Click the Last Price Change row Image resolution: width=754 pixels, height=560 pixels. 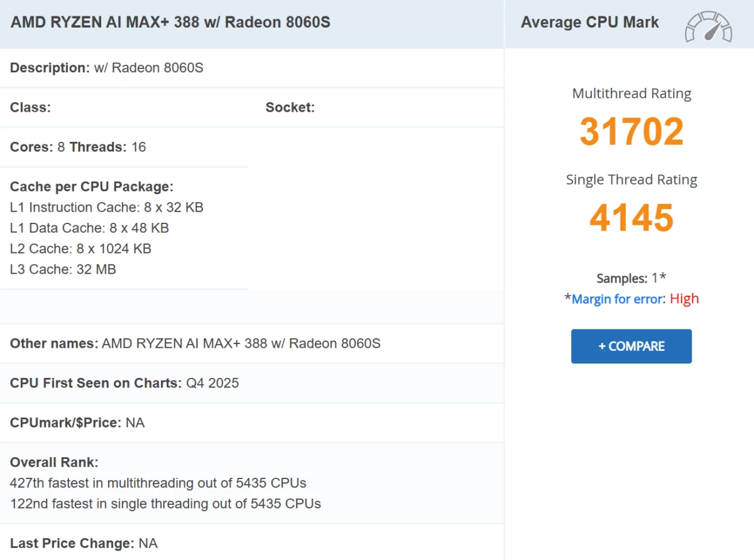83,543
